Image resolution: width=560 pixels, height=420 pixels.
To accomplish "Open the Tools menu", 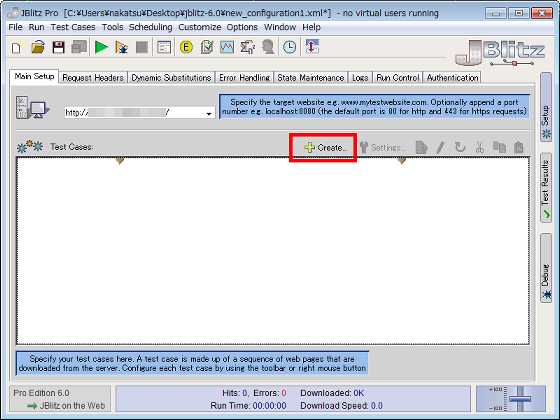I will pos(112,27).
